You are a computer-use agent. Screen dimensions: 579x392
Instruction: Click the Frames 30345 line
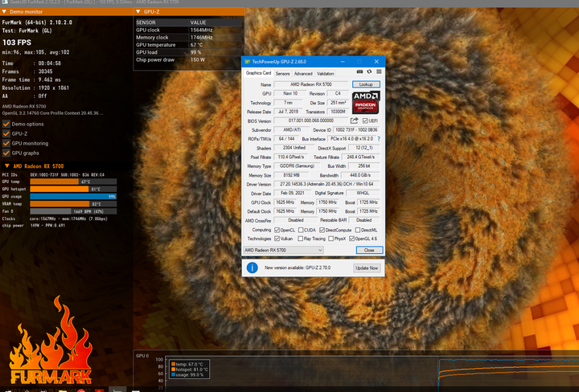pyautogui.click(x=27, y=71)
